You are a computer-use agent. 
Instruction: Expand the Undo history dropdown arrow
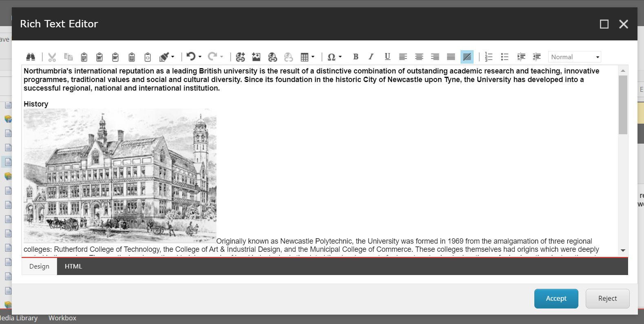[x=200, y=57]
